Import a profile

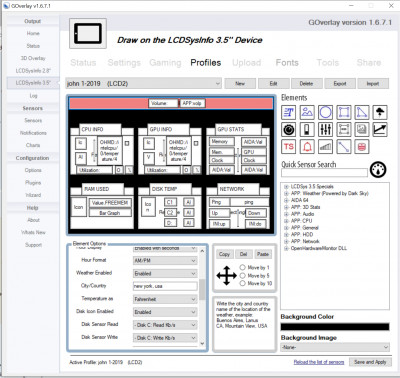click(373, 83)
